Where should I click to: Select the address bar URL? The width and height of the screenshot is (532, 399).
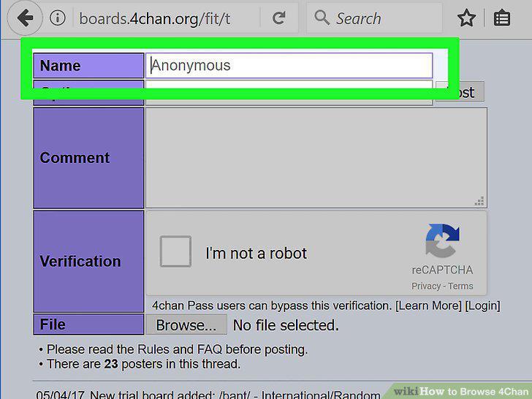coord(155,19)
